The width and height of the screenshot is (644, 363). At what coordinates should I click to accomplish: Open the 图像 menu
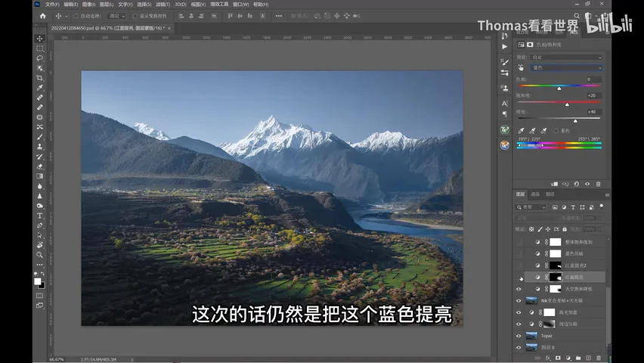pos(88,5)
